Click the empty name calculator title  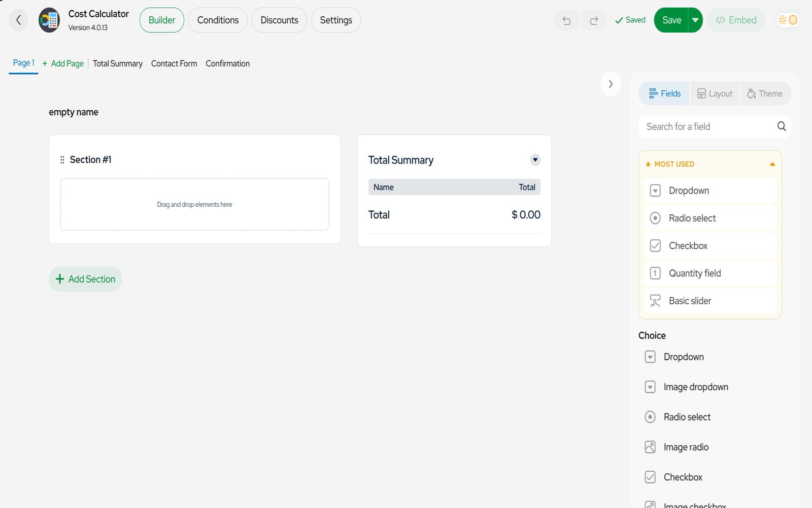pos(74,112)
